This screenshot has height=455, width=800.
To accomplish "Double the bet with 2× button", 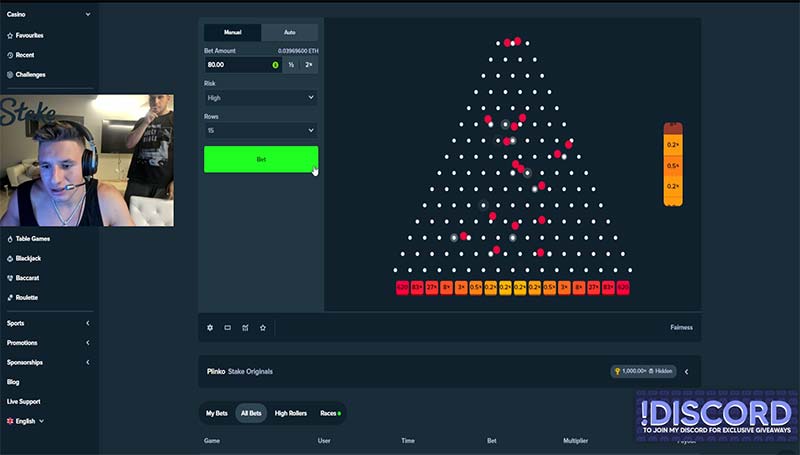I will [309, 65].
